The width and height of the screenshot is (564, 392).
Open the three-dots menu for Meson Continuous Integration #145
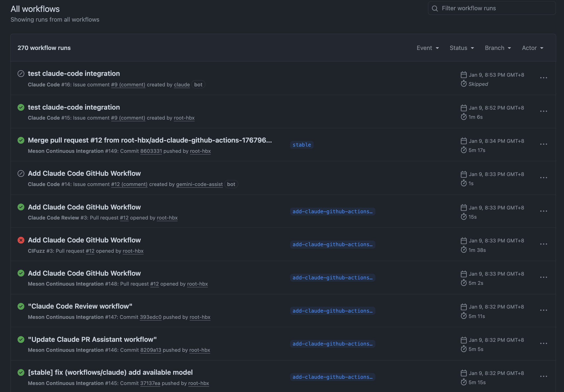543,376
